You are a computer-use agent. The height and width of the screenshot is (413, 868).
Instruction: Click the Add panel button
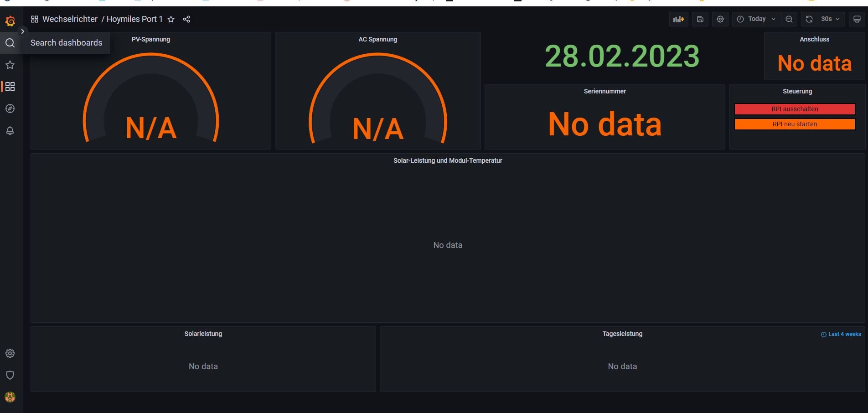679,19
